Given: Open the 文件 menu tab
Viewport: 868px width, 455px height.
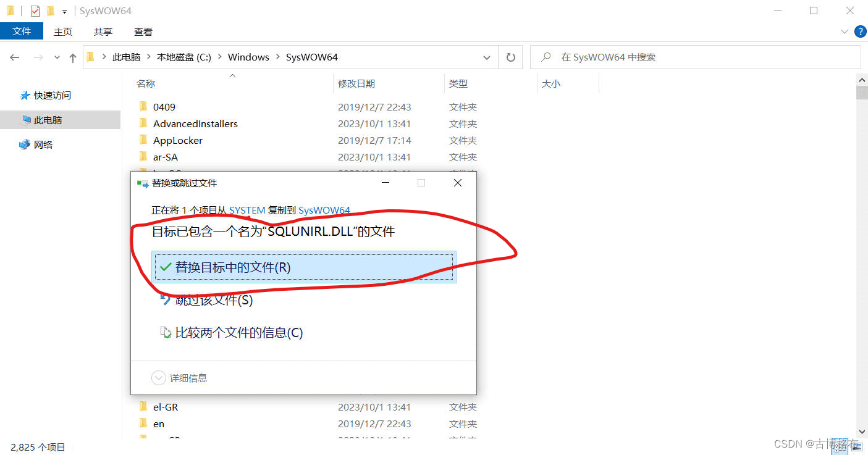Looking at the screenshot, I should 22,31.
